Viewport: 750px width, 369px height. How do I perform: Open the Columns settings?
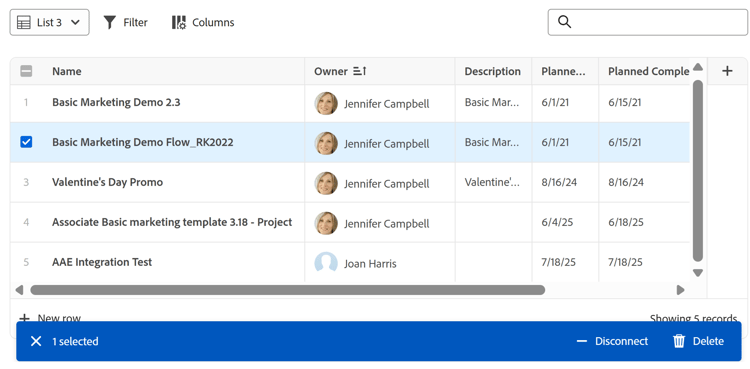[203, 22]
